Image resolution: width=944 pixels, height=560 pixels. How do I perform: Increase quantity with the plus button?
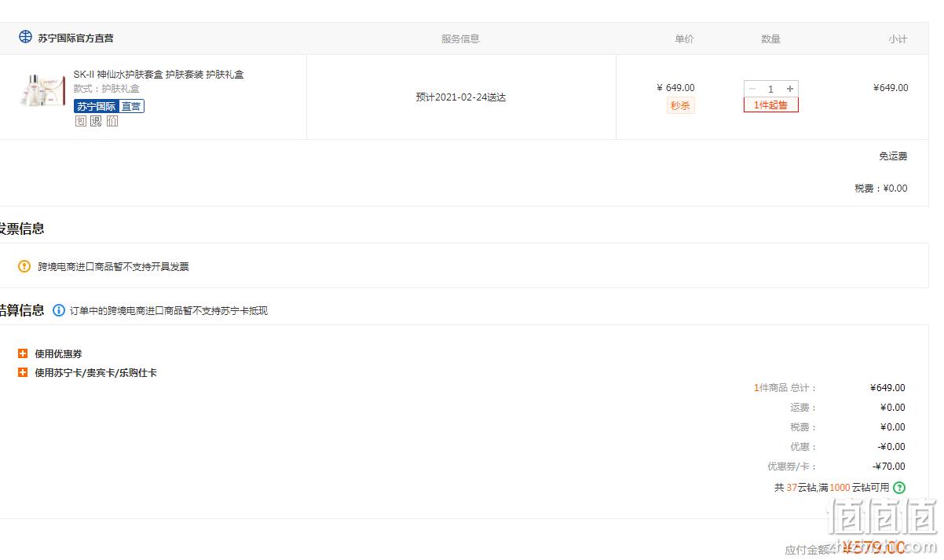tap(790, 89)
